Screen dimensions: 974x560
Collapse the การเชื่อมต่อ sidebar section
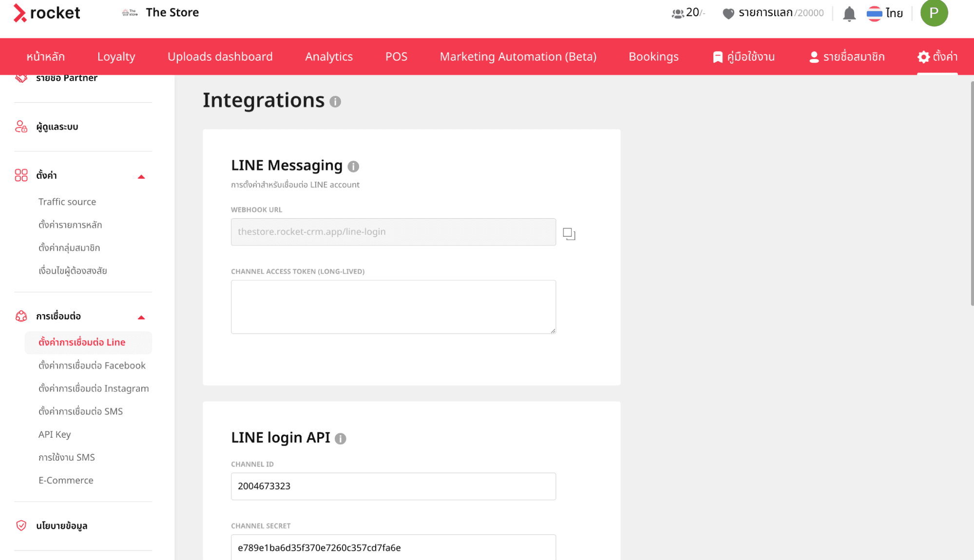tap(141, 317)
